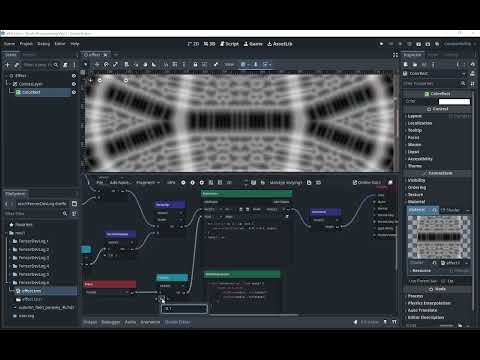The image size is (480, 360).
Task: Open the Add Node button in shader editor
Action: [x=120, y=183]
